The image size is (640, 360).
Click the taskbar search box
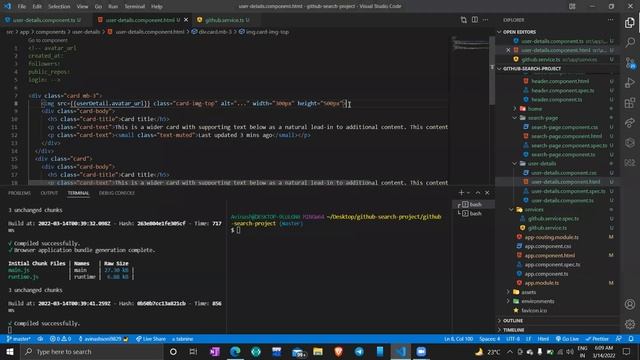coord(91,351)
